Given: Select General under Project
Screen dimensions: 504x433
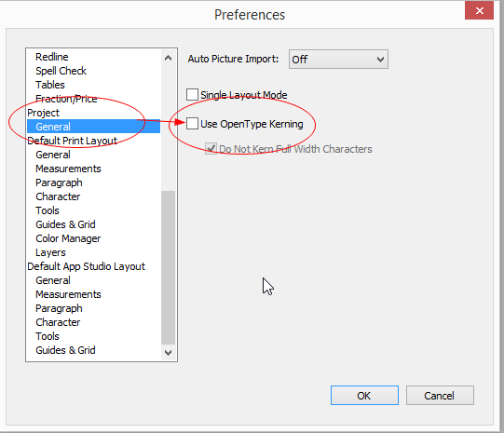Looking at the screenshot, I should pyautogui.click(x=93, y=127).
